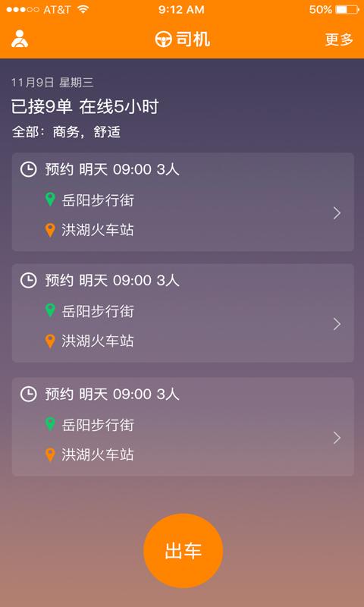
Task: Expand second reservation via chevron arrow
Action: click(337, 324)
